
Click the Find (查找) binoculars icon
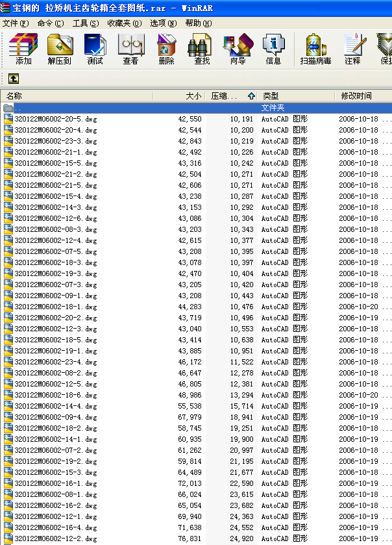pyautogui.click(x=202, y=49)
